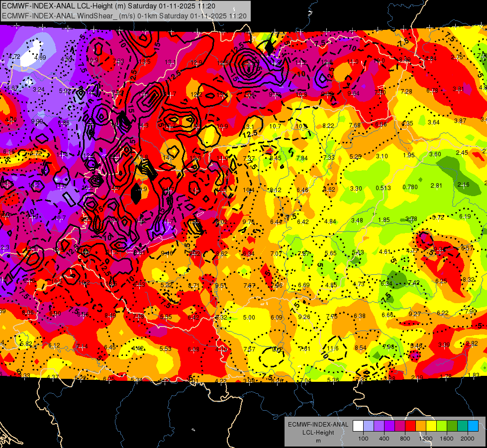Click the grid value 5.72
Screen dimensions: 487x448
click(438, 218)
